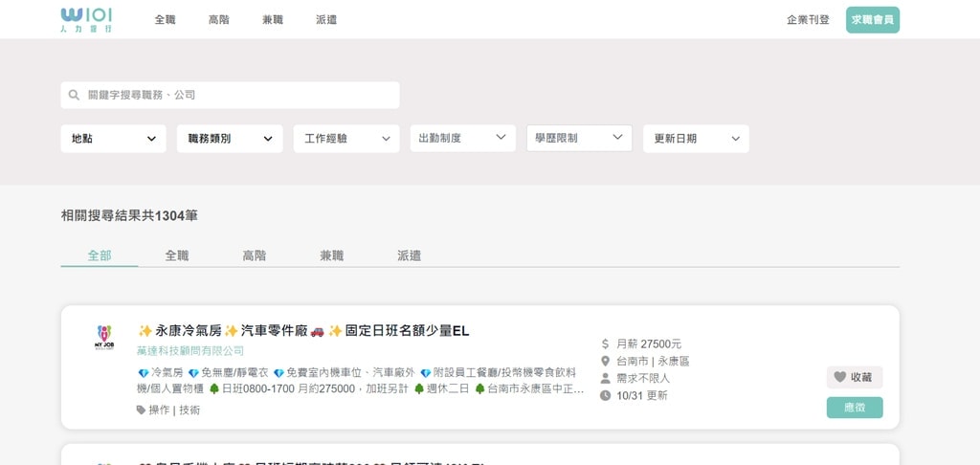980x465 pixels.
Task: Open 高階 in the top navigation
Action: coord(219,20)
